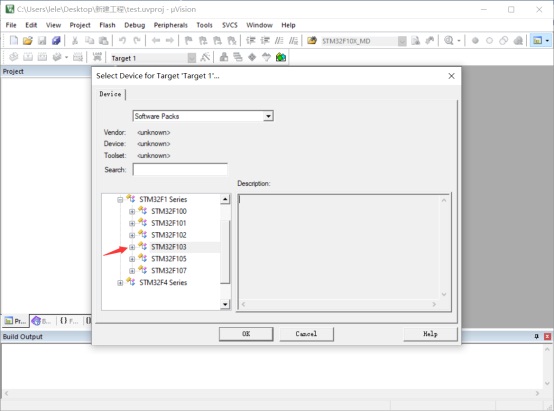Open the Peripherals menu
554x411 pixels.
pyautogui.click(x=170, y=25)
